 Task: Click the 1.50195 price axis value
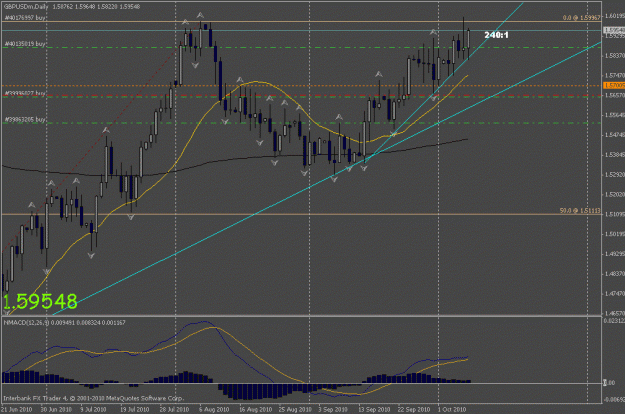[x=615, y=234]
